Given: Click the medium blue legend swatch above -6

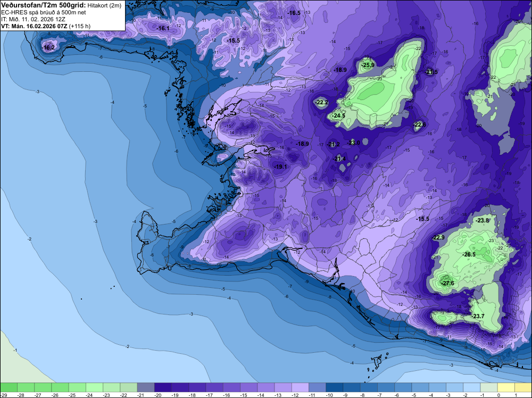Looking at the screenshot, I should click(403, 387).
